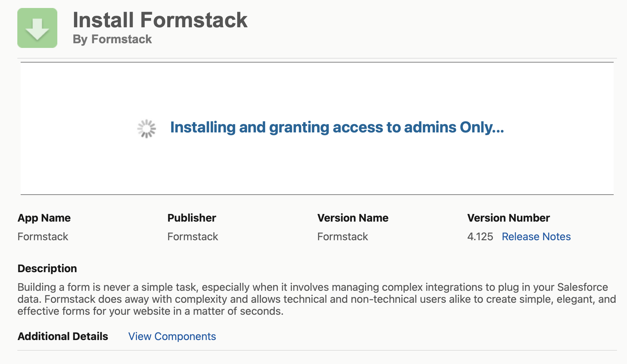Click the Description heading

[x=47, y=268]
